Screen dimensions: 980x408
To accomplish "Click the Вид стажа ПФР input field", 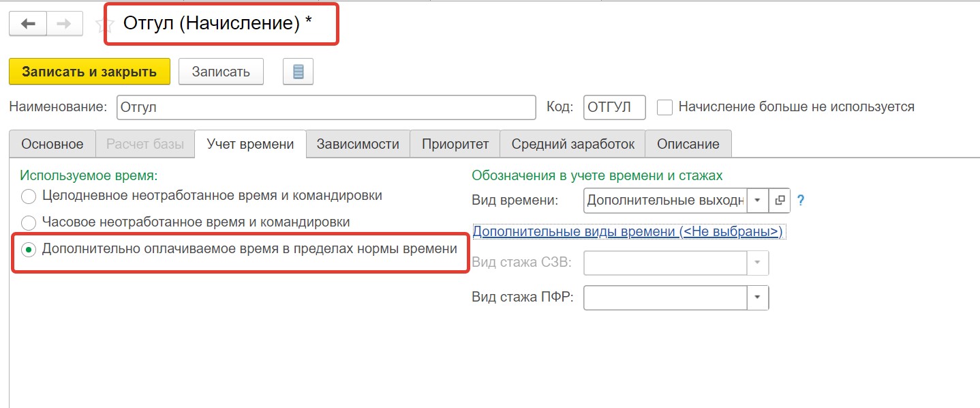I will pyautogui.click(x=666, y=297).
